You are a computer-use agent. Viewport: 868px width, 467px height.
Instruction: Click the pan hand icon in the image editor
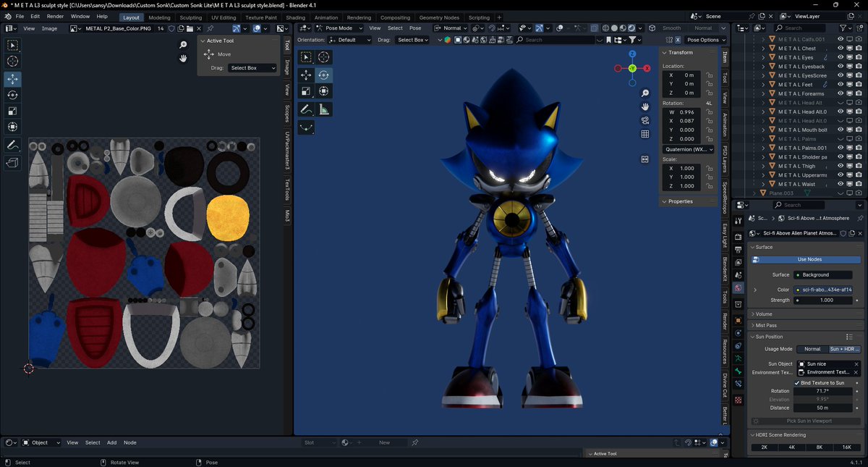click(x=184, y=58)
